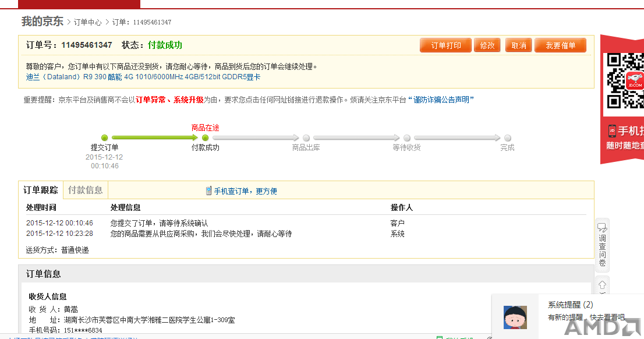Click the 提交订单 progress step dot

tap(104, 137)
